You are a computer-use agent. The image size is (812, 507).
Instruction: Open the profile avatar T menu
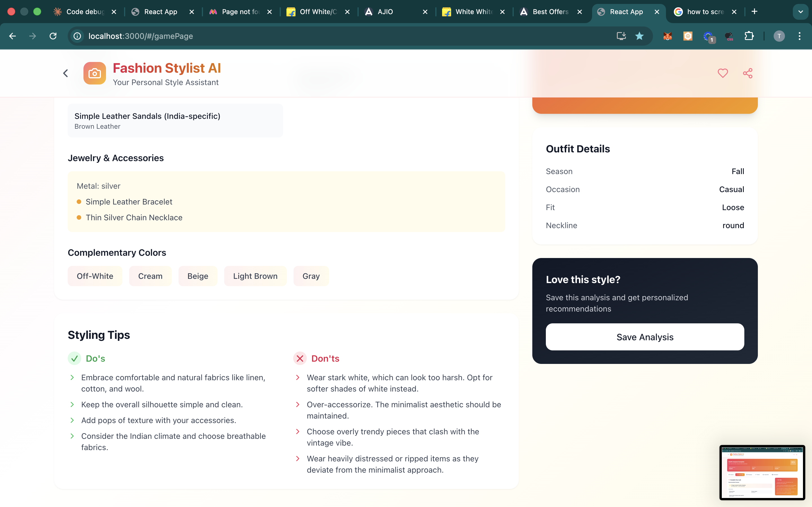click(779, 36)
